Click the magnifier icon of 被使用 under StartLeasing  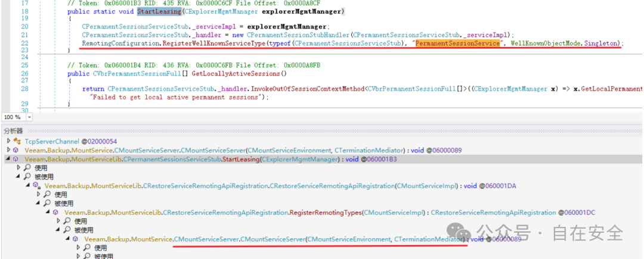[x=27, y=176]
